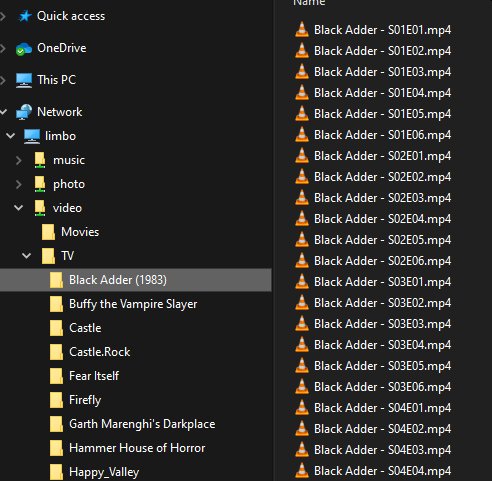Click the music network folder icon
Viewport: 492px width, 481px height.
(40, 160)
